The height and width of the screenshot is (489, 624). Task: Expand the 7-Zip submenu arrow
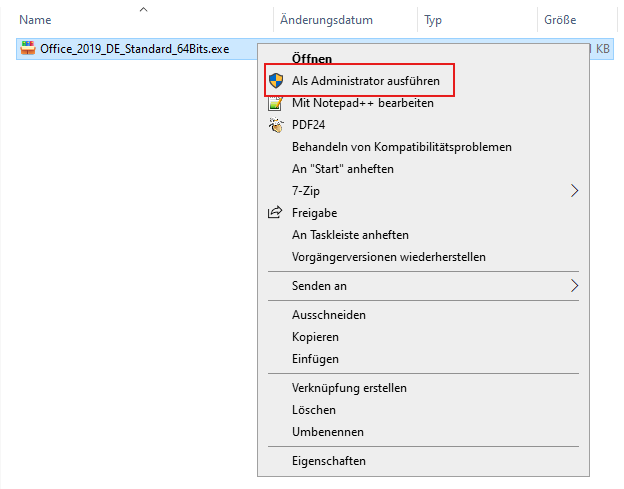tap(574, 191)
